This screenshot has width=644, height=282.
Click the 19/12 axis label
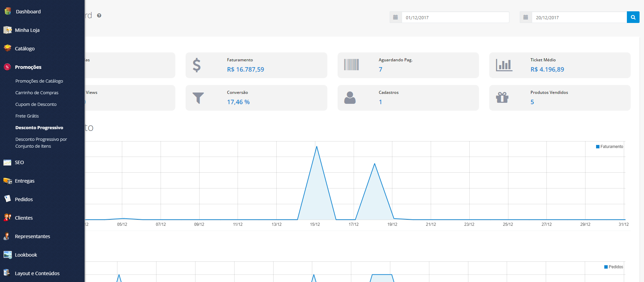coord(392,224)
